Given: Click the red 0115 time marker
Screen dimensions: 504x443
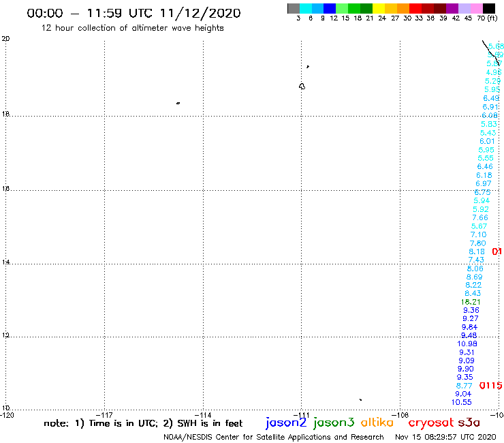Looking at the screenshot, I should 490,386.
